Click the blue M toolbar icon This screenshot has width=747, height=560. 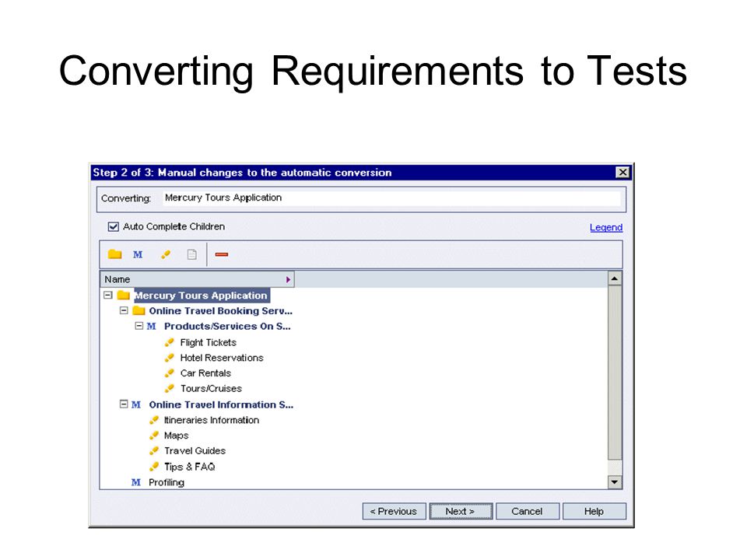point(138,255)
